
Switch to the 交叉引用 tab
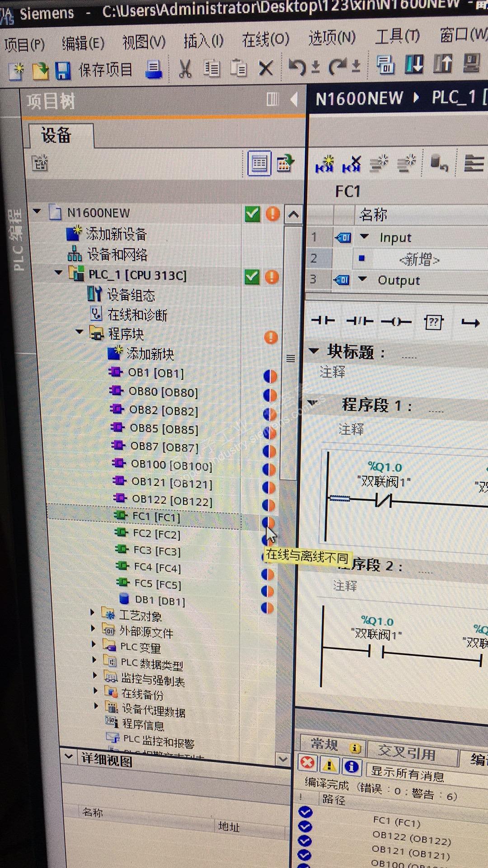coord(407,753)
